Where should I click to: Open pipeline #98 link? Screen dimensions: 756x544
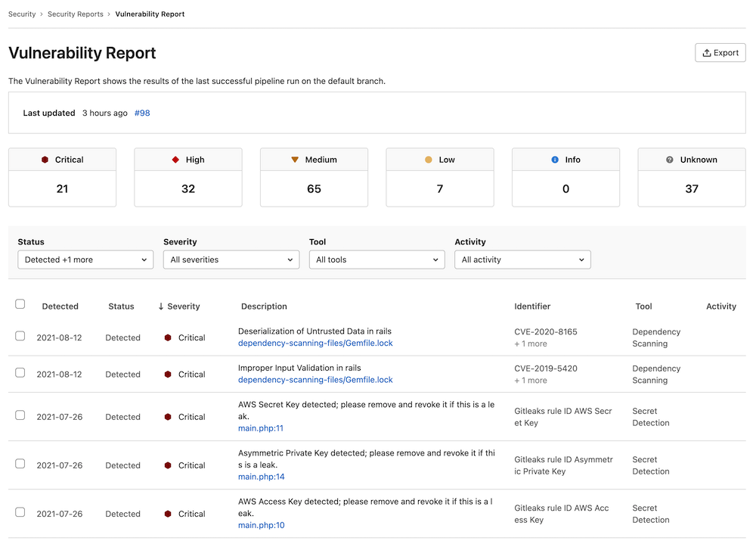142,113
